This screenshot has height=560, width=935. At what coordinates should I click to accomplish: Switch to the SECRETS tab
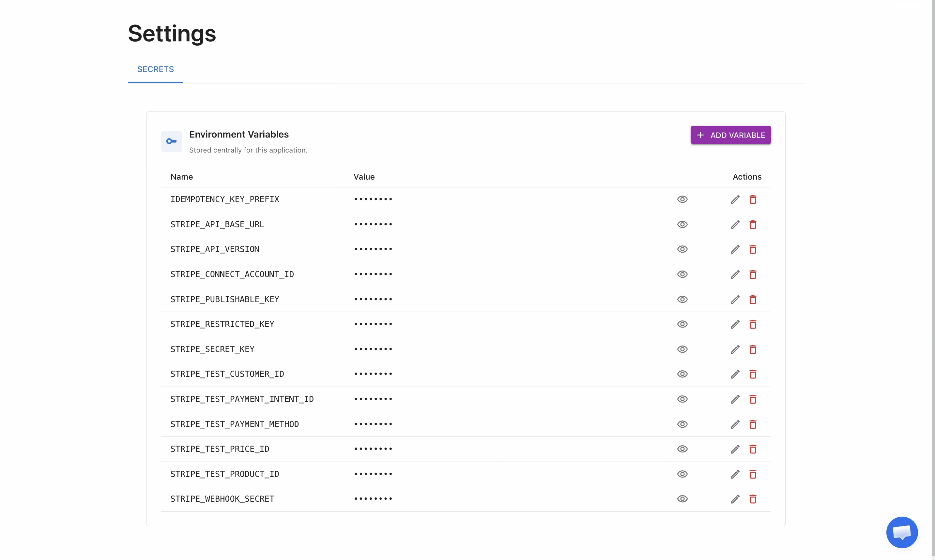coord(156,69)
